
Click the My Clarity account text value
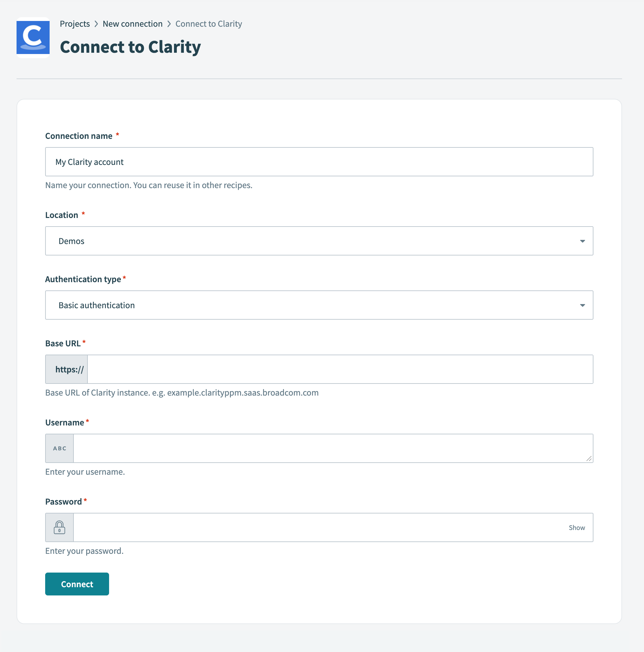tap(89, 162)
